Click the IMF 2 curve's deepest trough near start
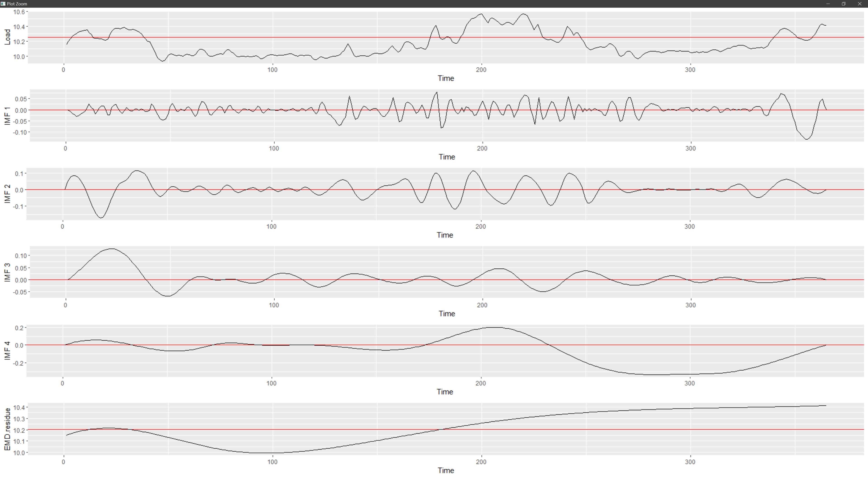The height and width of the screenshot is (478, 868). (101, 218)
